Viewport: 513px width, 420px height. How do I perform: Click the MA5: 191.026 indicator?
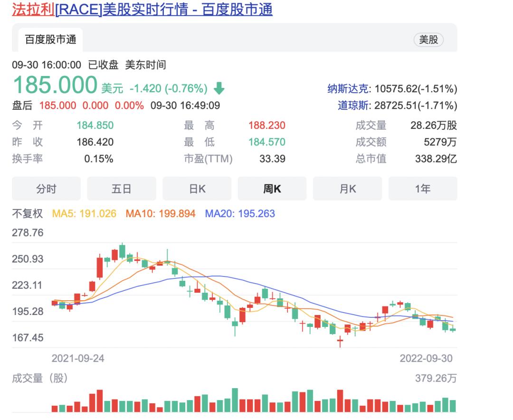(84, 213)
